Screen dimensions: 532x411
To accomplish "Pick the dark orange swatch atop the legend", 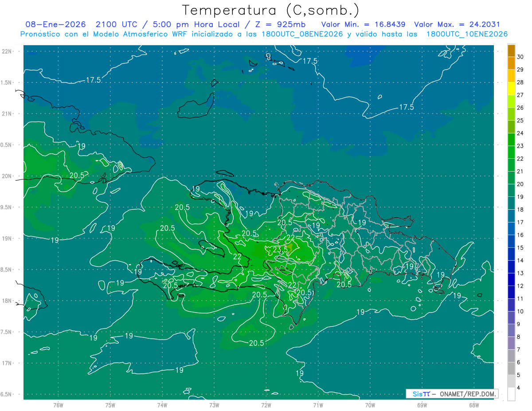I will pos(511,51).
